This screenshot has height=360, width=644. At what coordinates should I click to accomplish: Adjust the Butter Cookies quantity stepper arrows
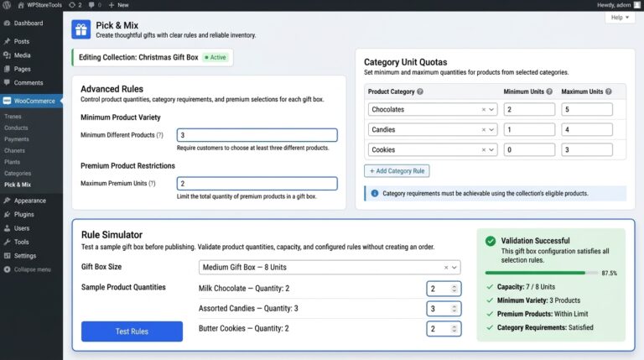[x=454, y=329]
